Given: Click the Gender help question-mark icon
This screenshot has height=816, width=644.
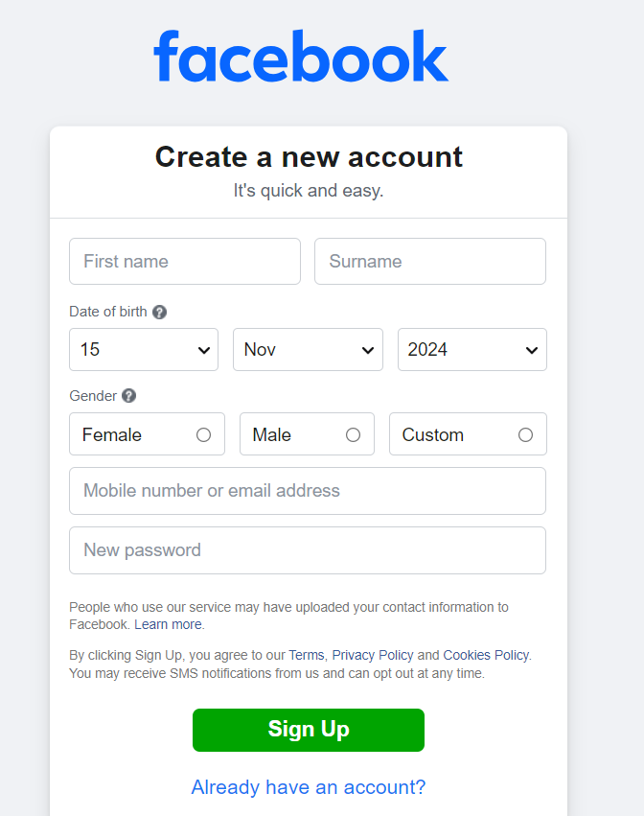Looking at the screenshot, I should [x=129, y=396].
